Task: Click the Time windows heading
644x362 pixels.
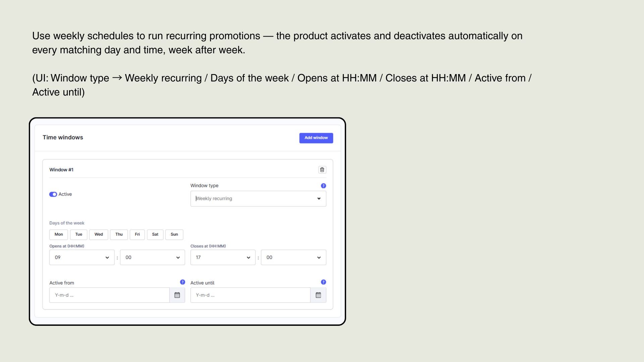Action: pyautogui.click(x=63, y=137)
